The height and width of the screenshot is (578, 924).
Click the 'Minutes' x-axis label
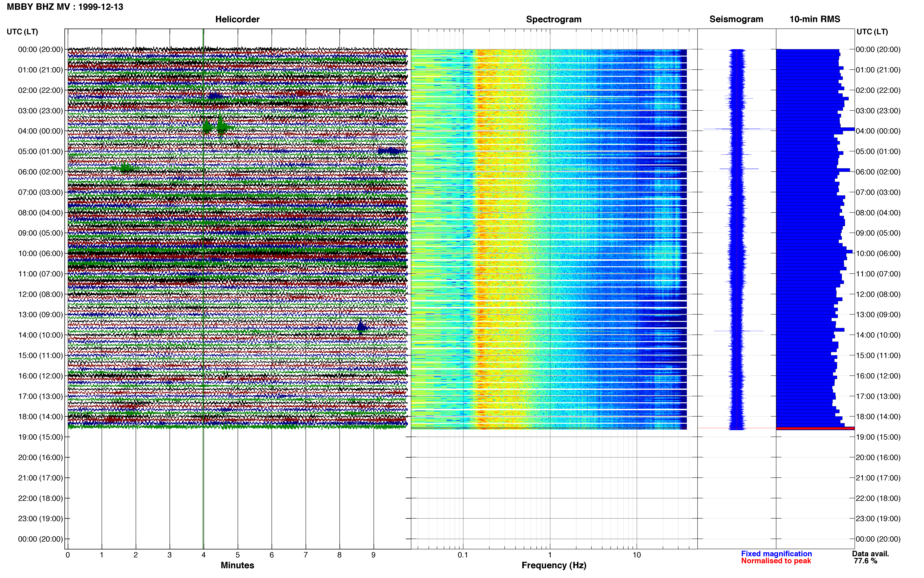click(x=237, y=565)
